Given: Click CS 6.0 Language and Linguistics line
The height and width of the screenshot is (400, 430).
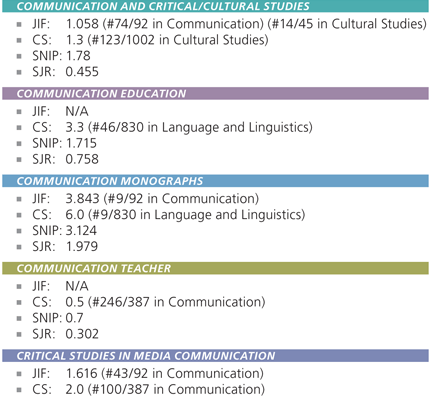Looking at the screenshot, I should click(169, 215).
